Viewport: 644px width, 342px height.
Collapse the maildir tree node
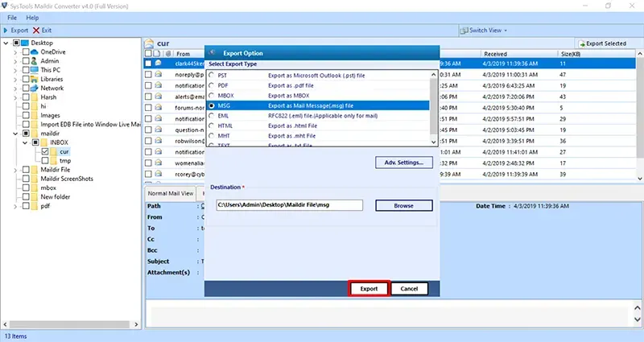point(15,134)
